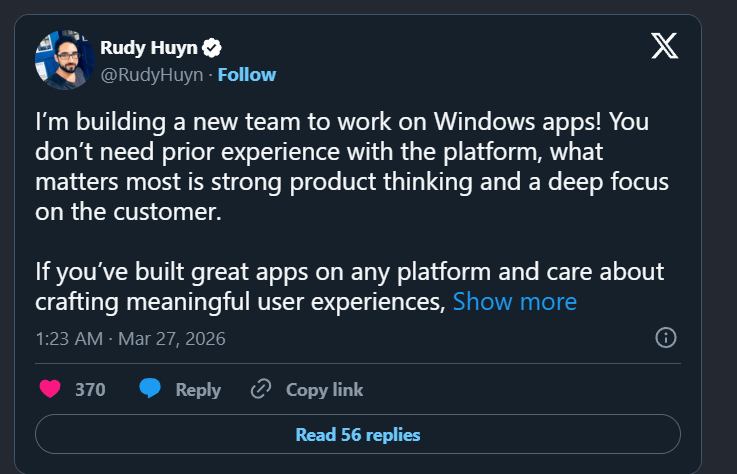737x474 pixels.
Task: Click the chain copy link icon
Action: click(261, 389)
